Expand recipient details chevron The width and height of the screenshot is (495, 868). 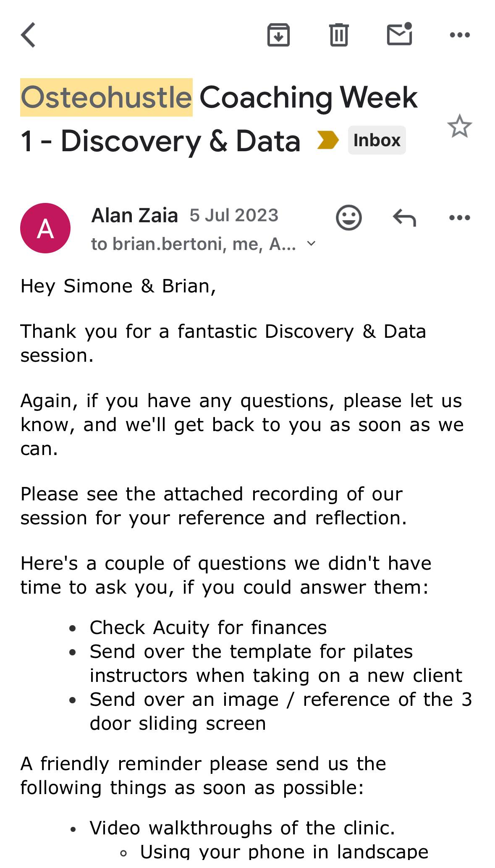(311, 244)
